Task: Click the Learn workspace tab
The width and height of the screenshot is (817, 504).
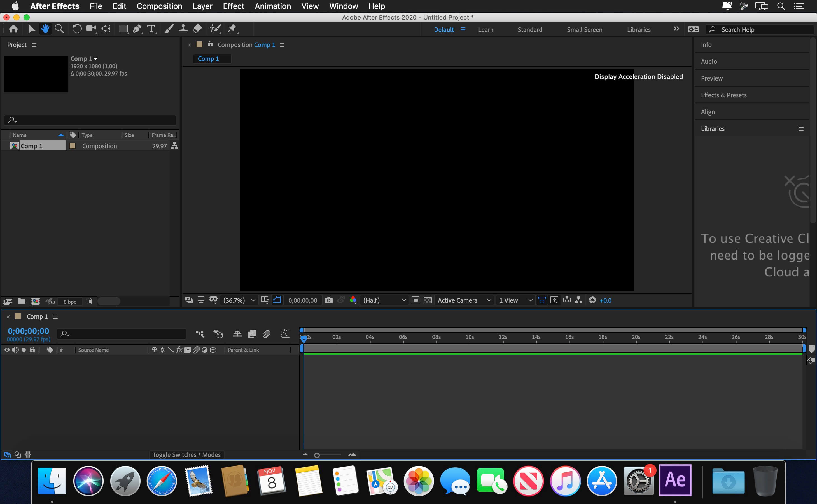Action: coord(485,29)
